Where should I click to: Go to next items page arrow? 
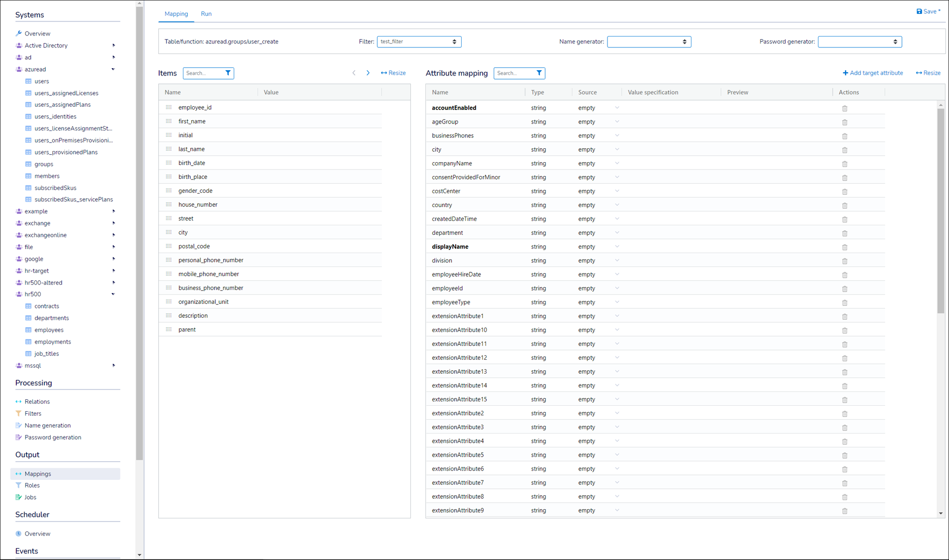pyautogui.click(x=368, y=73)
